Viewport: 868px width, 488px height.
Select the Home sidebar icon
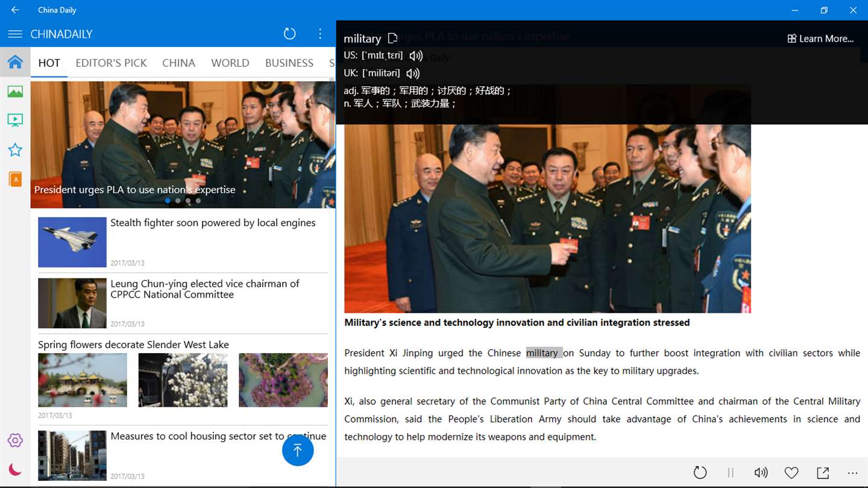pos(15,61)
